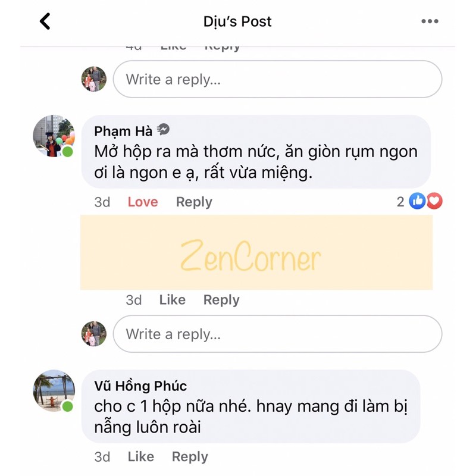Open Vũ Hồng Phúc's profile picture
The width and height of the screenshot is (476, 476).
click(54, 391)
